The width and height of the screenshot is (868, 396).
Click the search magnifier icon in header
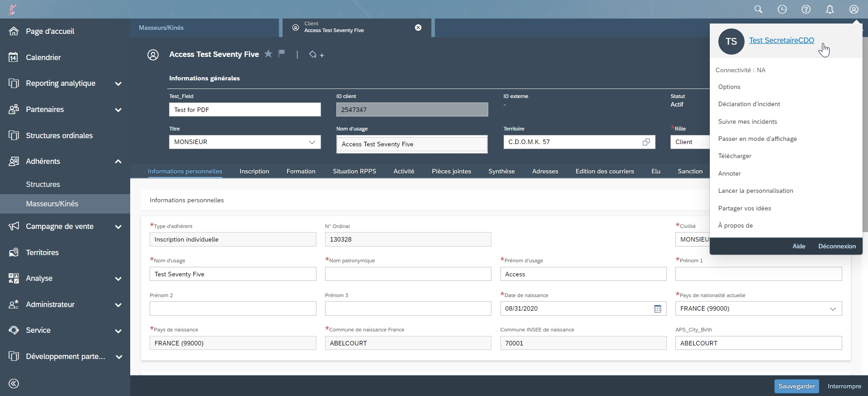coord(758,9)
